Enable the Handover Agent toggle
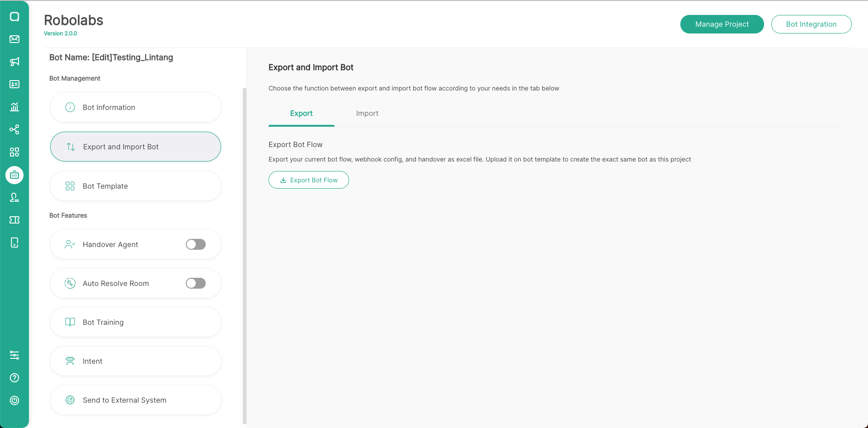 tap(196, 244)
